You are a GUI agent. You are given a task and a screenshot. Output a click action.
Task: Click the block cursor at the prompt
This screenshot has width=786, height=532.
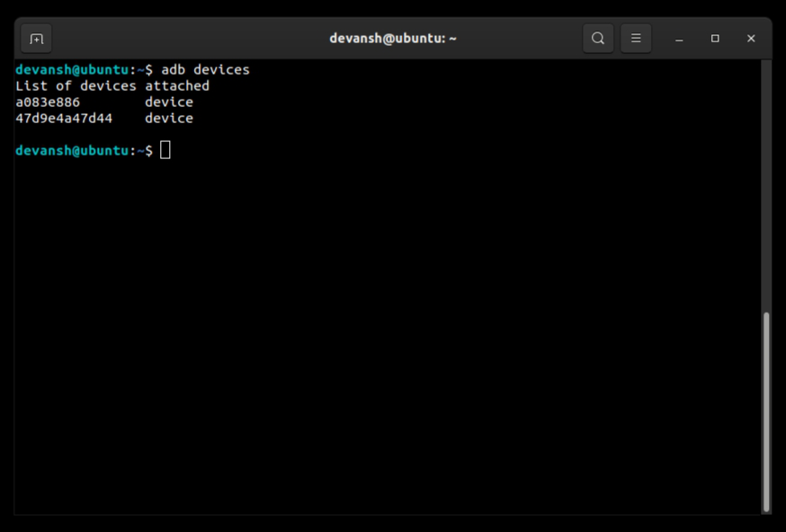[165, 150]
